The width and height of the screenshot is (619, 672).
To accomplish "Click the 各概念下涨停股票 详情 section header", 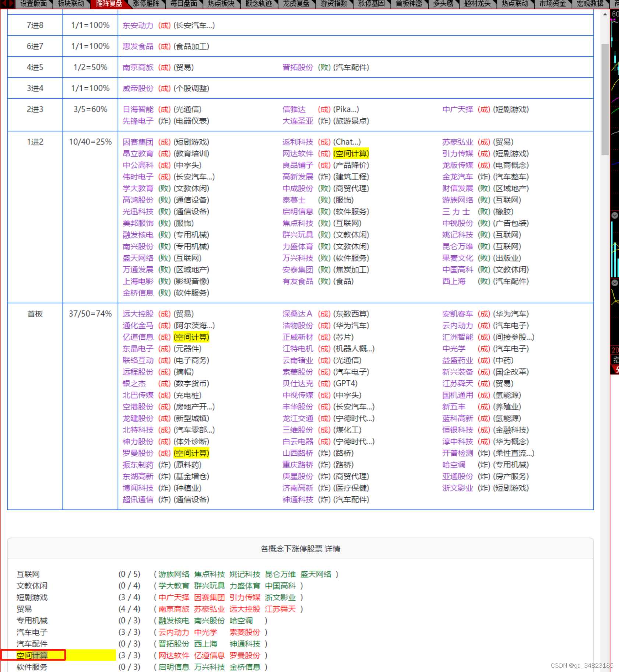I will (x=300, y=549).
